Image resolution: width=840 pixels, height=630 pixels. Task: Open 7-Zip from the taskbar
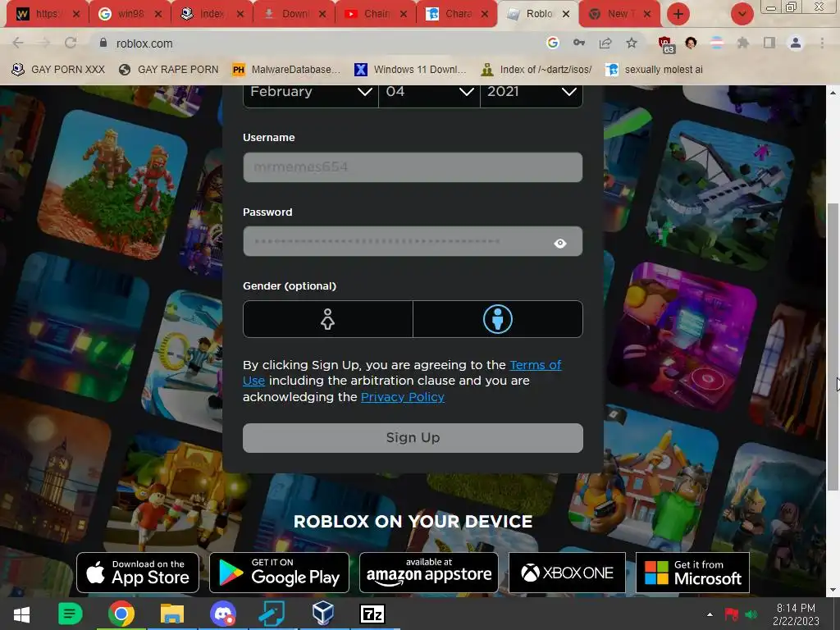click(x=372, y=614)
